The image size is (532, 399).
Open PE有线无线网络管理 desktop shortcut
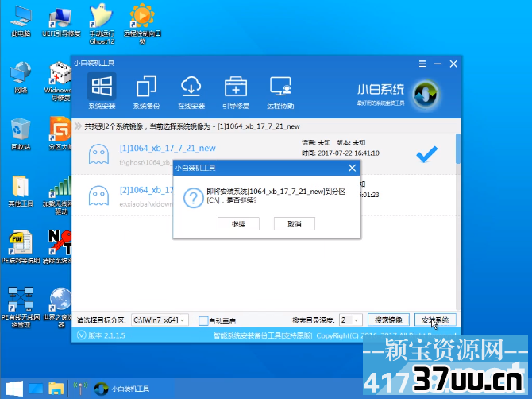tap(21, 308)
